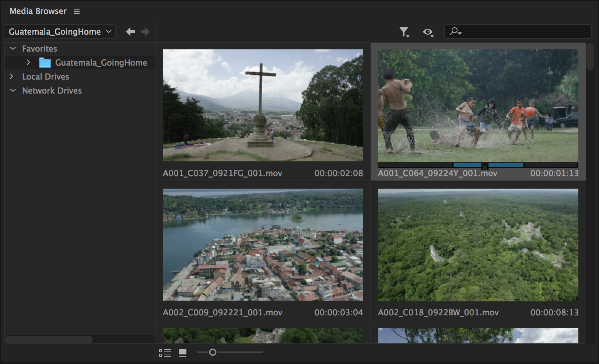Collapse the Network Drives section

point(13,90)
